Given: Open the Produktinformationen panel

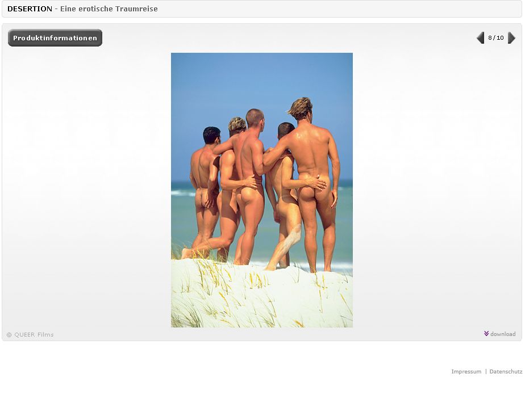Looking at the screenshot, I should 55,38.
